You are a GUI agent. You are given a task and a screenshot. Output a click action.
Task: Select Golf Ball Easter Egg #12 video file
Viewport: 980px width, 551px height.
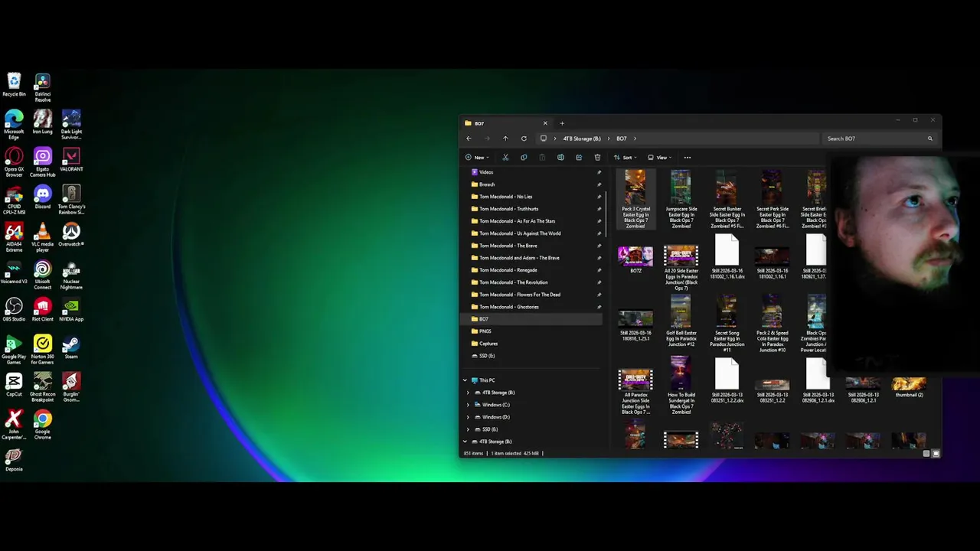[681, 322]
